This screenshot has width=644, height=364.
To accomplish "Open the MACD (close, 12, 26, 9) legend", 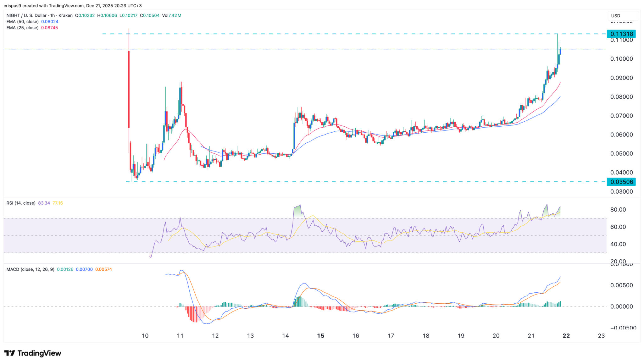I will (30, 269).
